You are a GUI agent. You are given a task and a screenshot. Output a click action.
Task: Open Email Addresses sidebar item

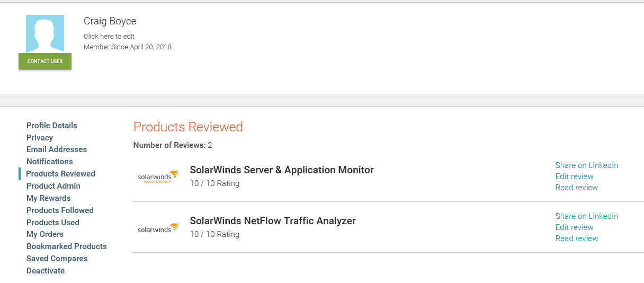(57, 149)
